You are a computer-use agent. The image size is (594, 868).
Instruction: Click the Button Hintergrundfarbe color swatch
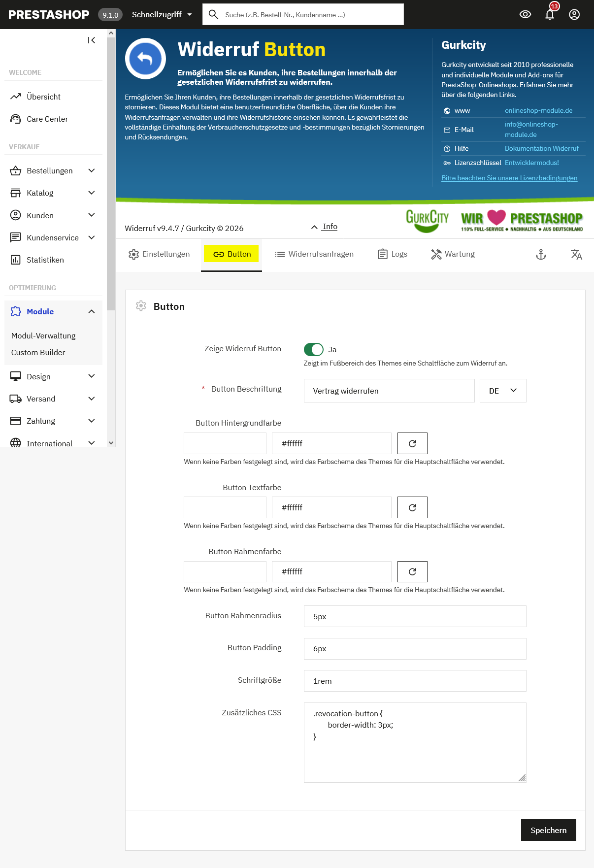click(225, 443)
